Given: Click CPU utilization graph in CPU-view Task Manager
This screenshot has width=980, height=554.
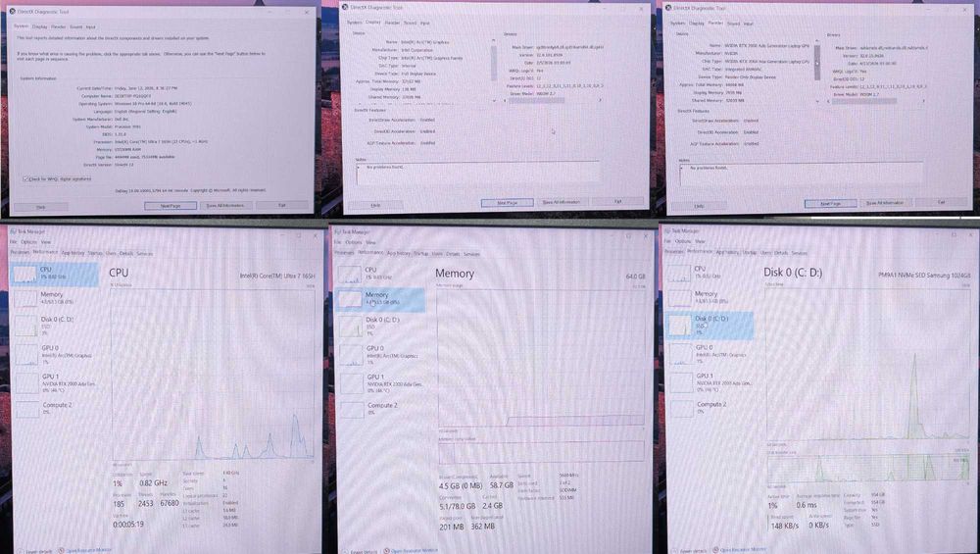Looking at the screenshot, I should 213,375.
